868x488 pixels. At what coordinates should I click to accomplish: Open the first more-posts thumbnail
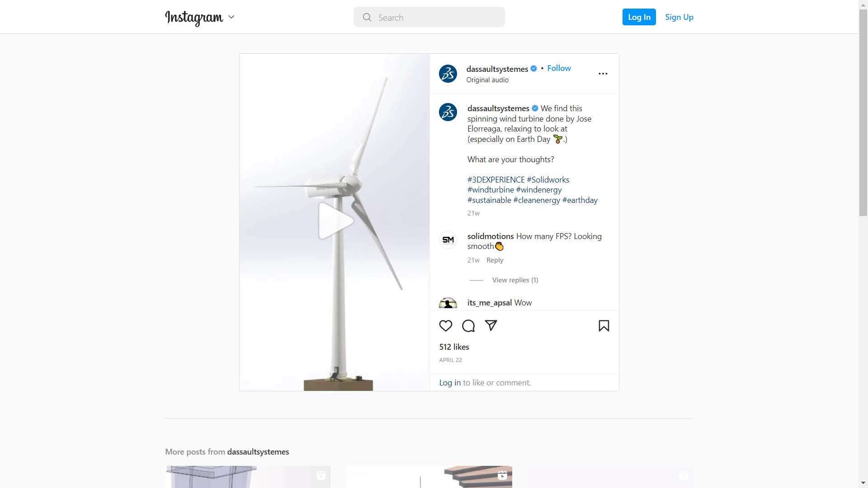point(248,477)
